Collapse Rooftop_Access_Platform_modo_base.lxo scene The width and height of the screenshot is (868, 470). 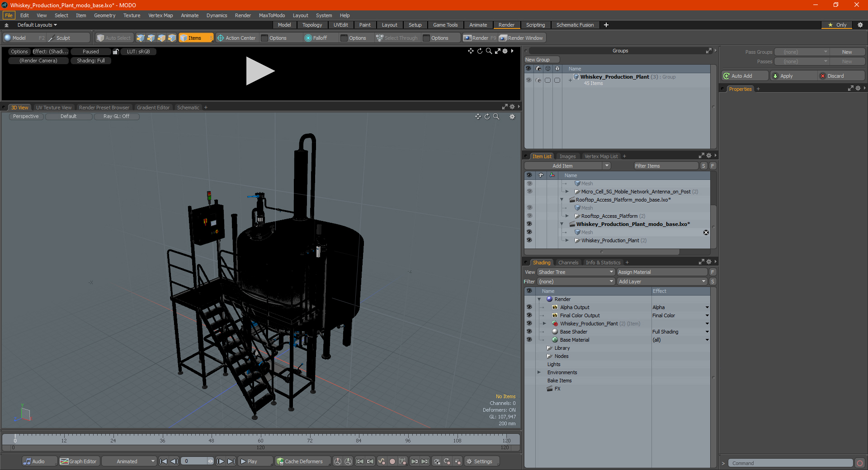pyautogui.click(x=562, y=200)
